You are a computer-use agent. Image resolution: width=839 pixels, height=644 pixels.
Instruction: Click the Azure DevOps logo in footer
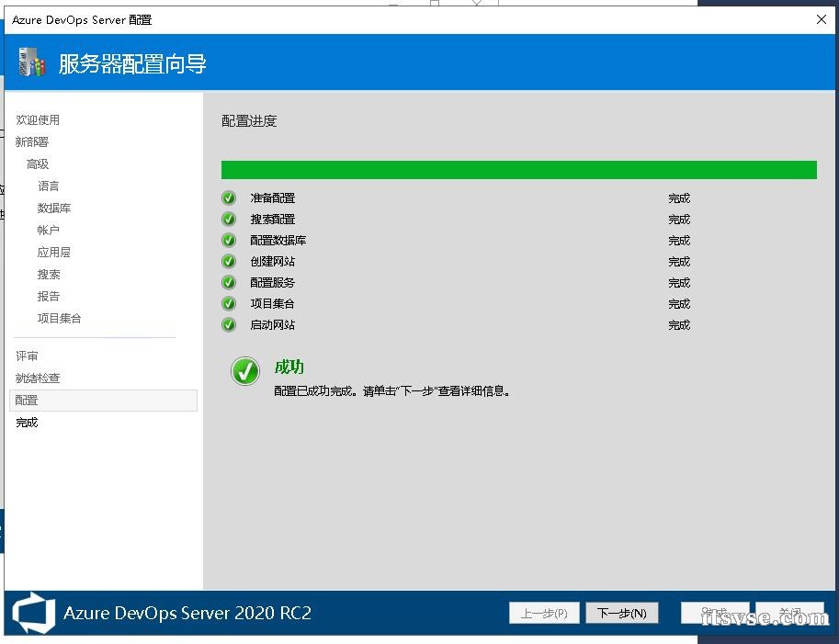[33, 613]
